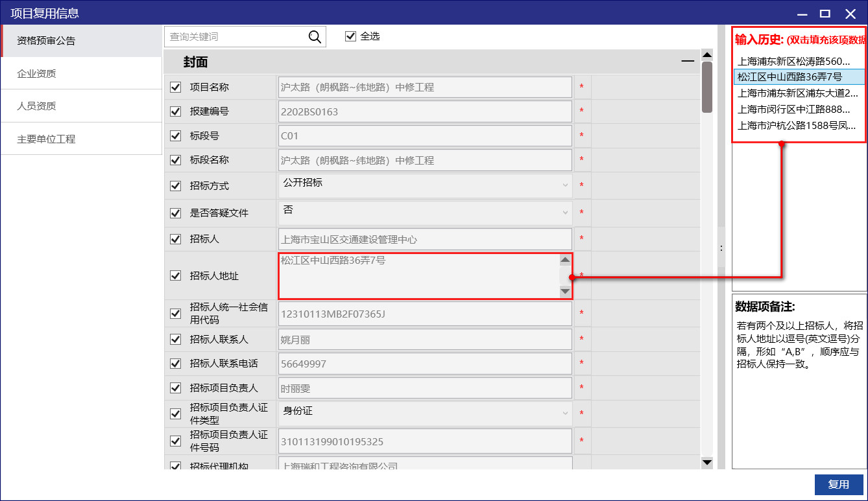
Task: Click the side panel collapse handle
Action: point(721,248)
